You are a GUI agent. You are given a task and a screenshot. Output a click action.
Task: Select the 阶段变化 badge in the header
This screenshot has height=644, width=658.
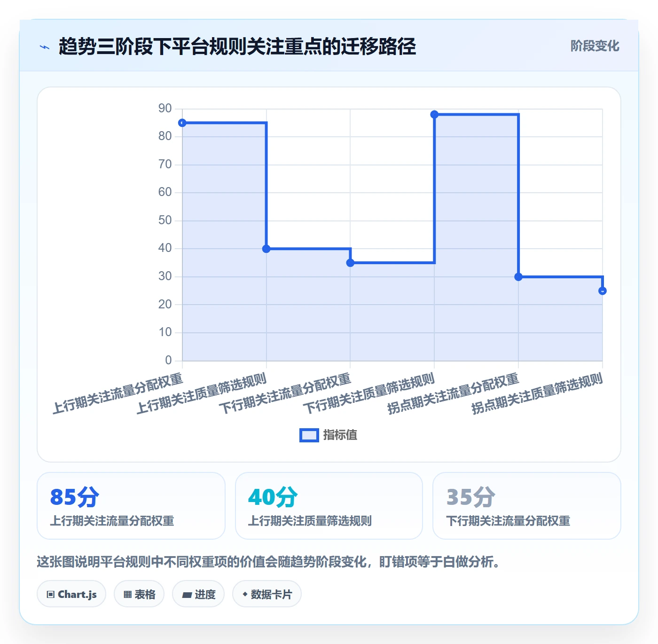click(595, 46)
